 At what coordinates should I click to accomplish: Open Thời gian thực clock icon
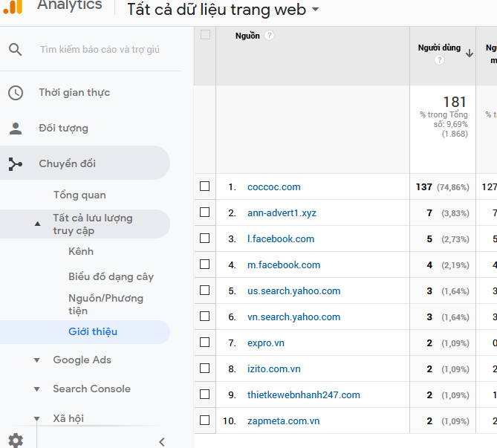pos(16,93)
